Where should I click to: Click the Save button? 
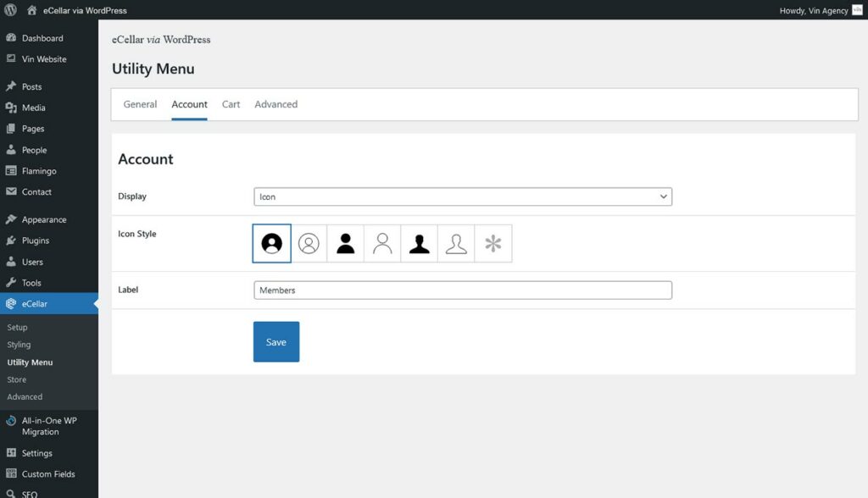point(275,341)
